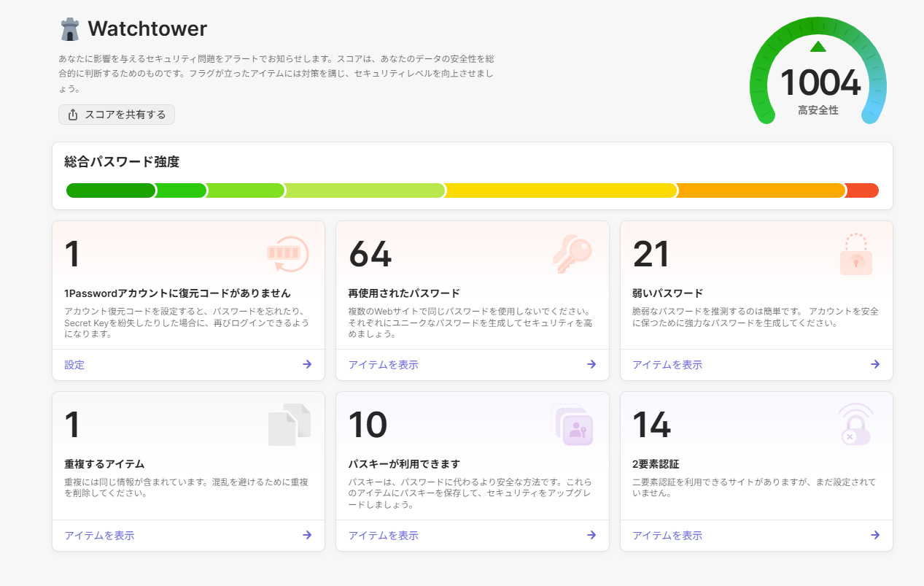Screen dimensions: 924x586
Task: Click the duplicate documents icon
Action: (289, 425)
